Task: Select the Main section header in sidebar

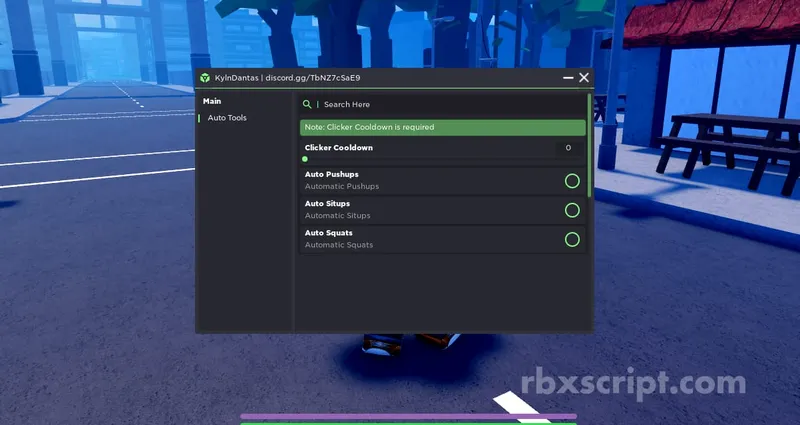Action: [212, 101]
